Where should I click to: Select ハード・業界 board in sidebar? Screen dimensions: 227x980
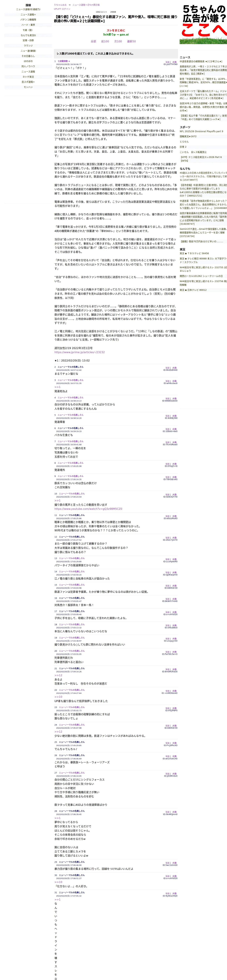[x=28, y=25]
